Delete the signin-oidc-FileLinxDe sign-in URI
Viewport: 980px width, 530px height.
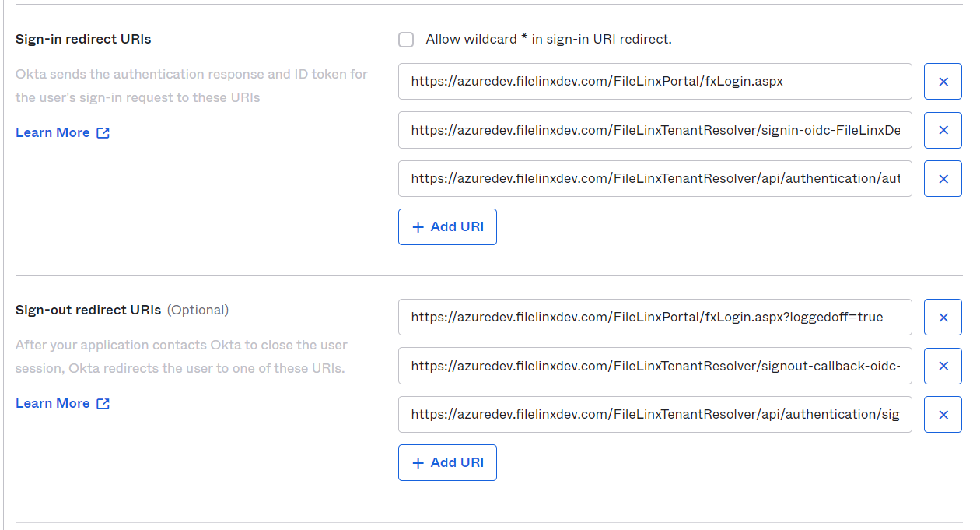click(x=943, y=130)
